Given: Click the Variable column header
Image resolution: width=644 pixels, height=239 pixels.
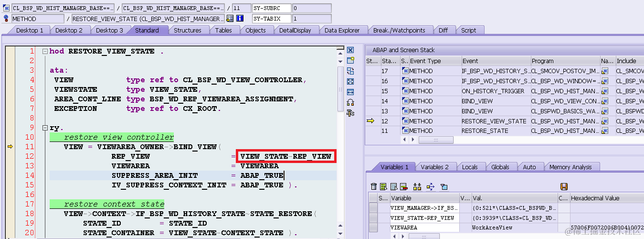Looking at the screenshot, I should point(424,198).
